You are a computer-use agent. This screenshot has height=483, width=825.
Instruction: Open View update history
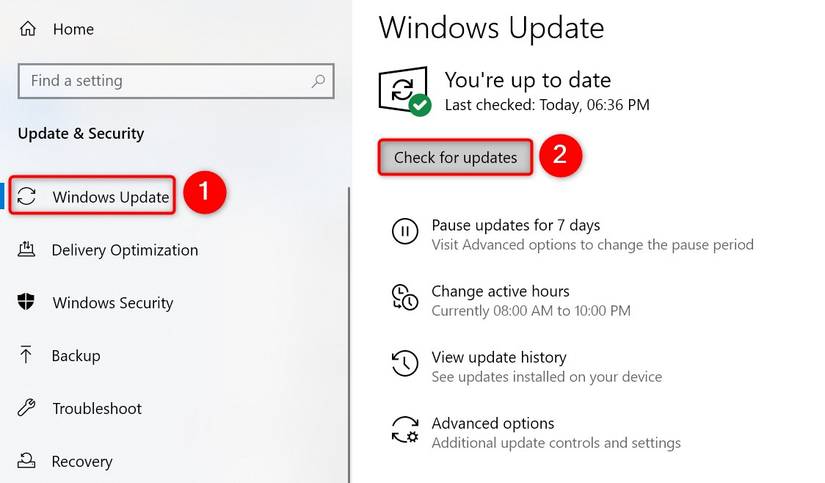point(498,357)
